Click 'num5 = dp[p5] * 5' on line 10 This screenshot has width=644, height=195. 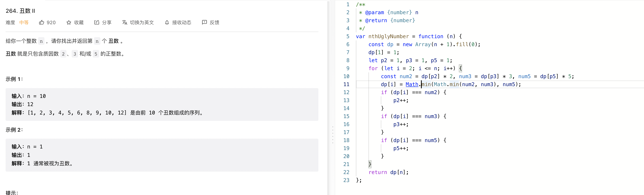pyautogui.click(x=544, y=76)
